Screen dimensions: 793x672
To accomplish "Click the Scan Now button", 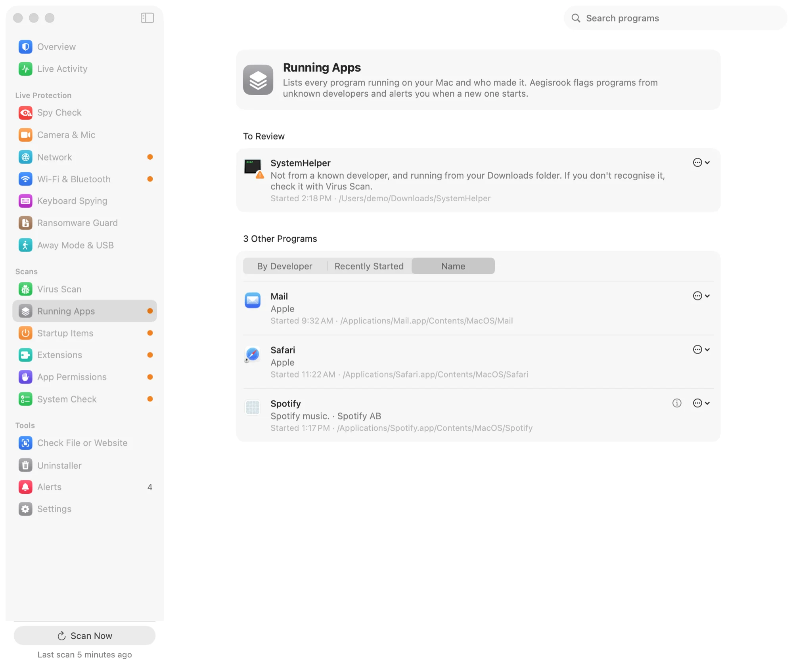I will pyautogui.click(x=84, y=636).
